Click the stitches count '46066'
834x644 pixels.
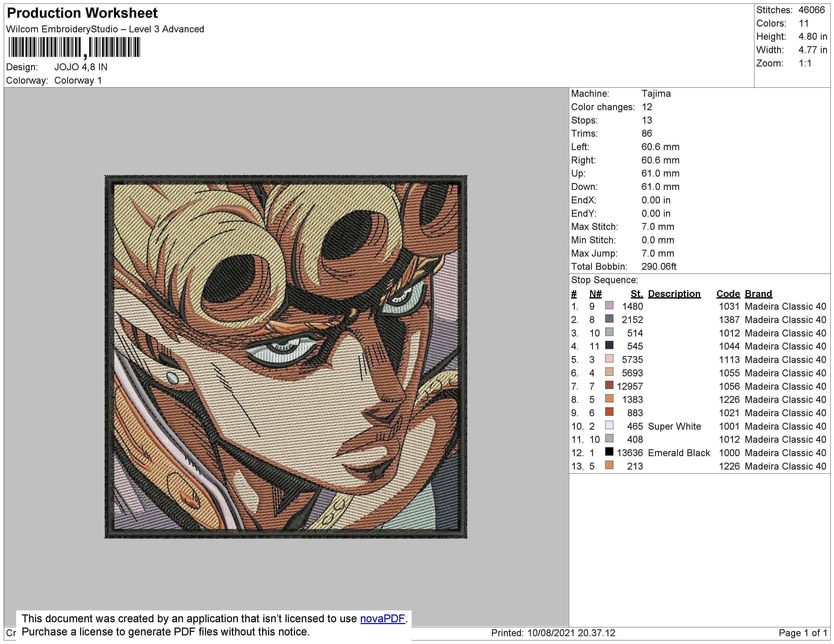point(812,10)
